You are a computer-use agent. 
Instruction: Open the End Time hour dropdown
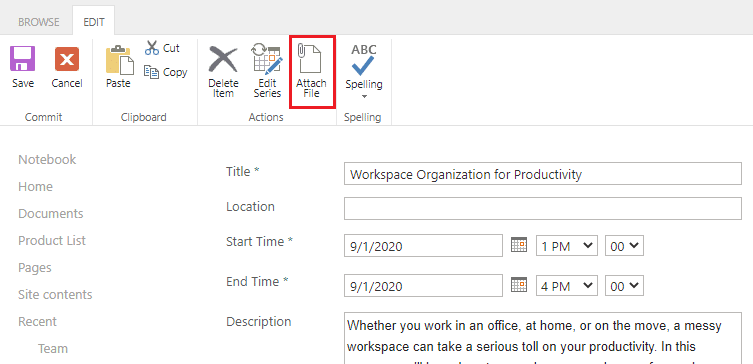click(567, 286)
